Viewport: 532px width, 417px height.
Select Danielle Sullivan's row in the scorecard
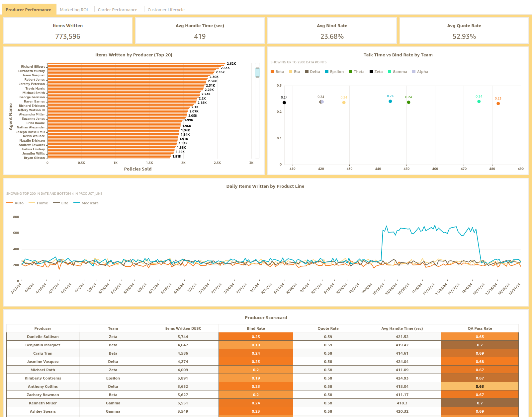click(x=43, y=336)
